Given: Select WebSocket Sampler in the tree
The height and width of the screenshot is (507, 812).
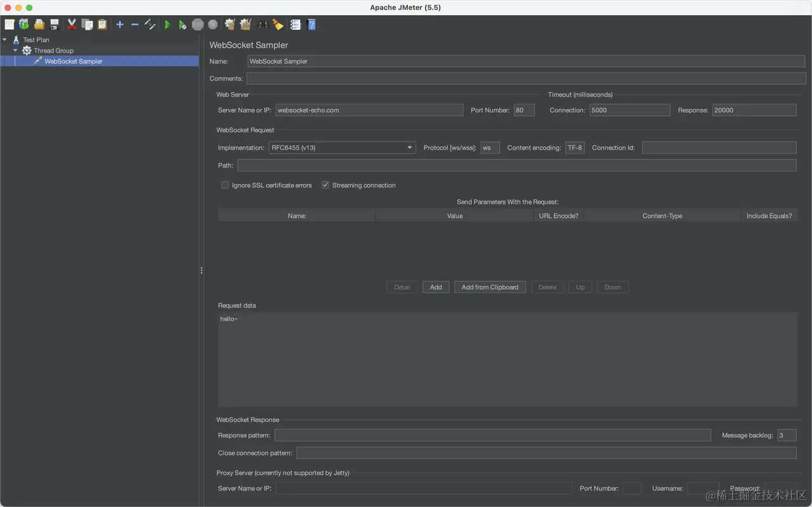Looking at the screenshot, I should click(74, 62).
